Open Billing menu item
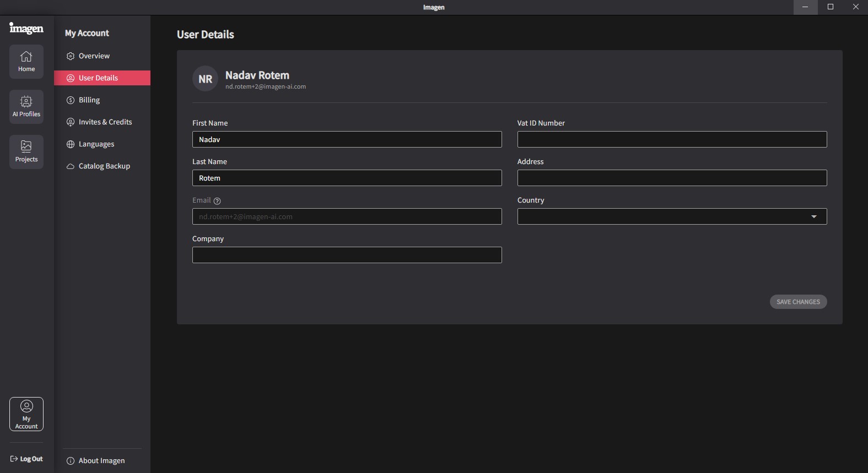This screenshot has width=868, height=473. click(102, 100)
